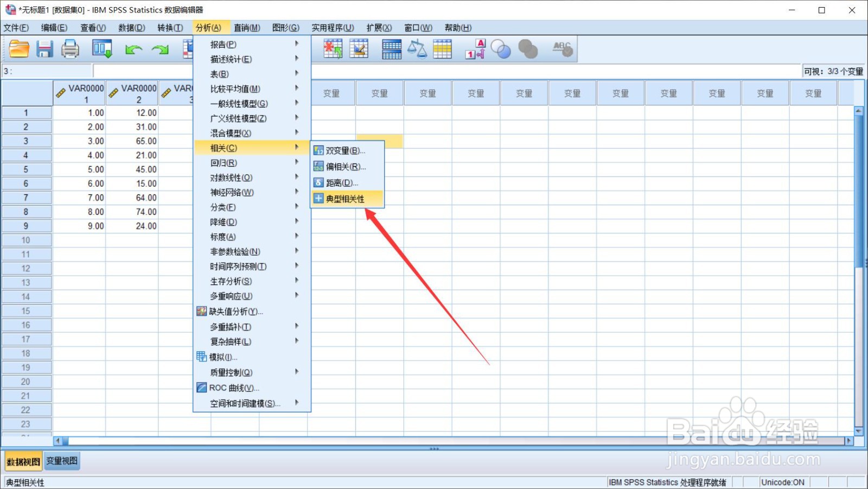Click the Spell check ABC icon

point(563,49)
